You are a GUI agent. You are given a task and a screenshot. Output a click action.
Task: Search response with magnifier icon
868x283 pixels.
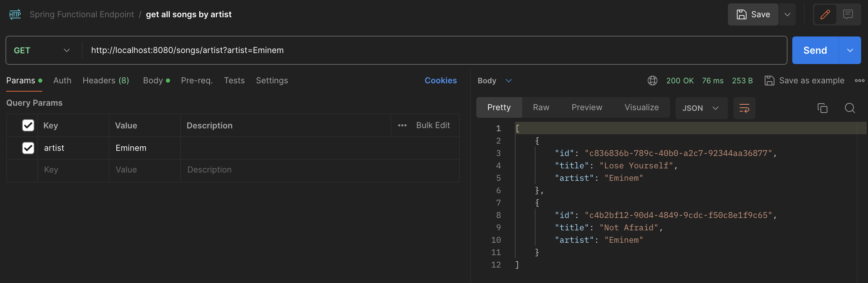(x=850, y=108)
